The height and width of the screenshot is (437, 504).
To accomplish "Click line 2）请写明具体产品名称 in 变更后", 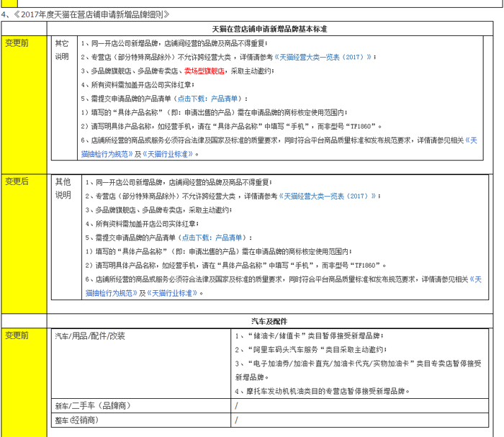I will (x=236, y=266).
